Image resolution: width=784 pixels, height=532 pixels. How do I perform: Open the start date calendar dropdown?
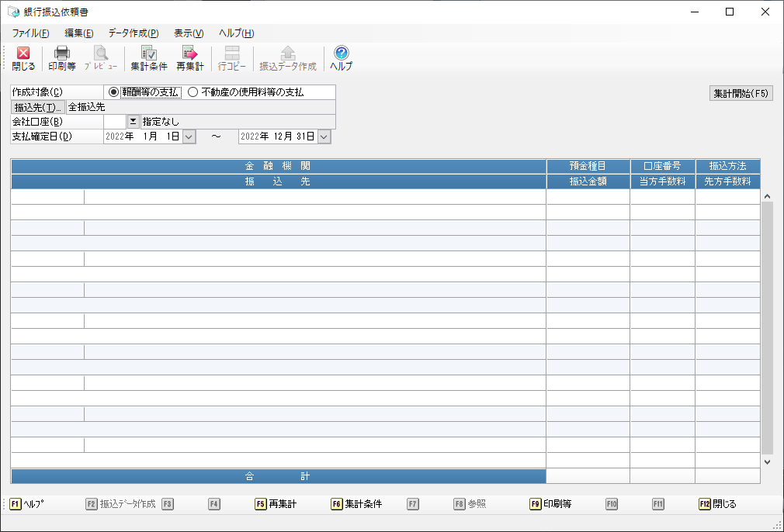[x=189, y=136]
